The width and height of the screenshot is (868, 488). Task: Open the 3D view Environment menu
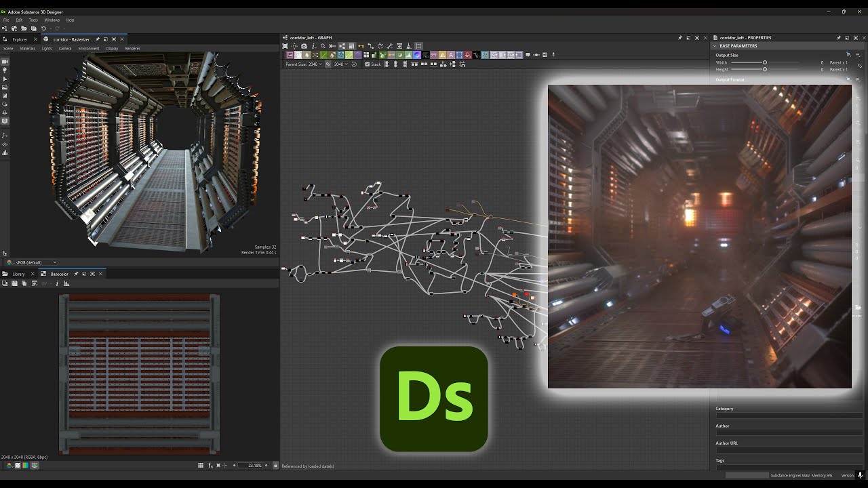click(89, 48)
